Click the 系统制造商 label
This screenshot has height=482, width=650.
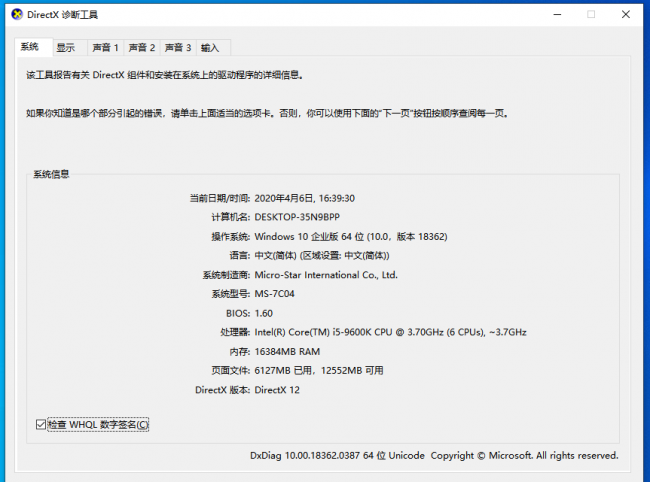click(226, 275)
